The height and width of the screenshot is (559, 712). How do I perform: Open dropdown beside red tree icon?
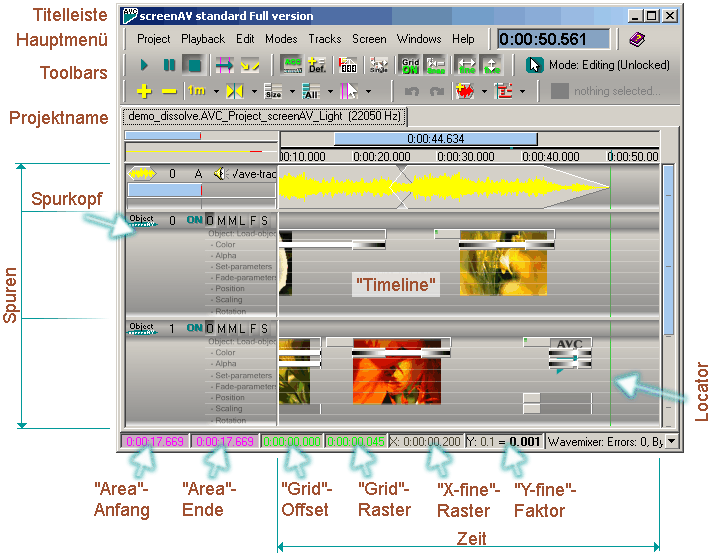click(x=523, y=91)
